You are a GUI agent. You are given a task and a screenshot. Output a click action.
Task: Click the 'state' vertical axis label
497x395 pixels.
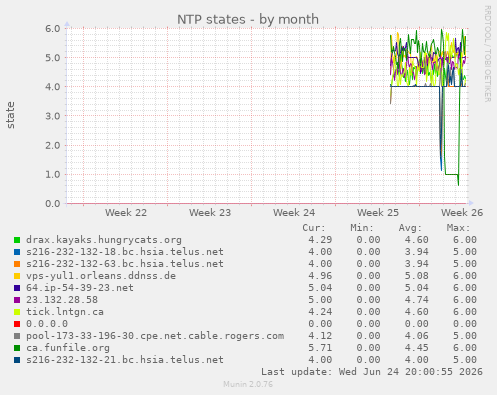[x=10, y=115]
